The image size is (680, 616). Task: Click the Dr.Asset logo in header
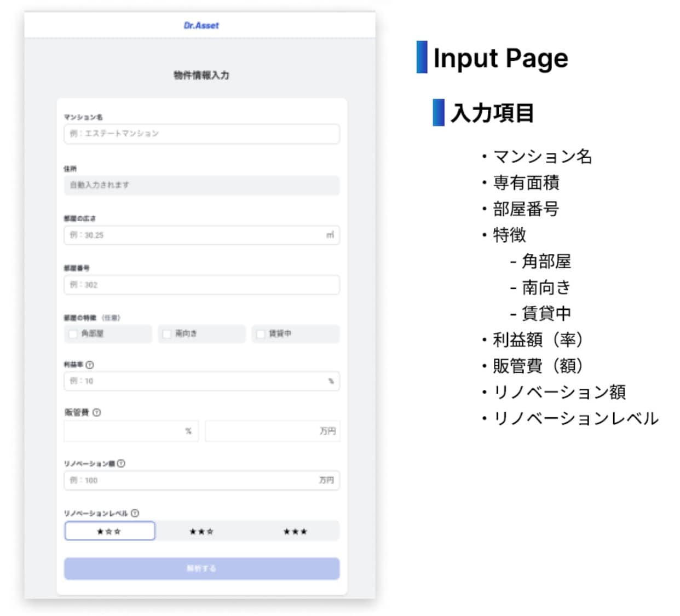pos(201,25)
